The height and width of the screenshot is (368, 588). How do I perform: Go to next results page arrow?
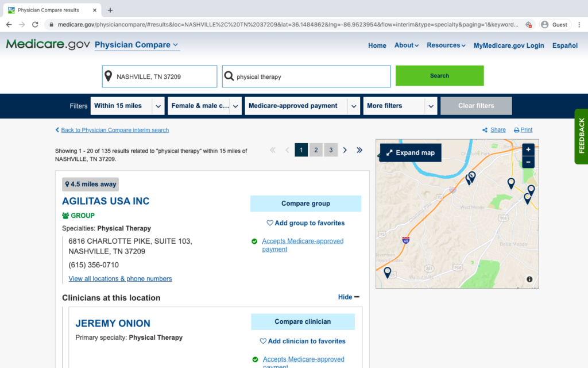coord(345,150)
